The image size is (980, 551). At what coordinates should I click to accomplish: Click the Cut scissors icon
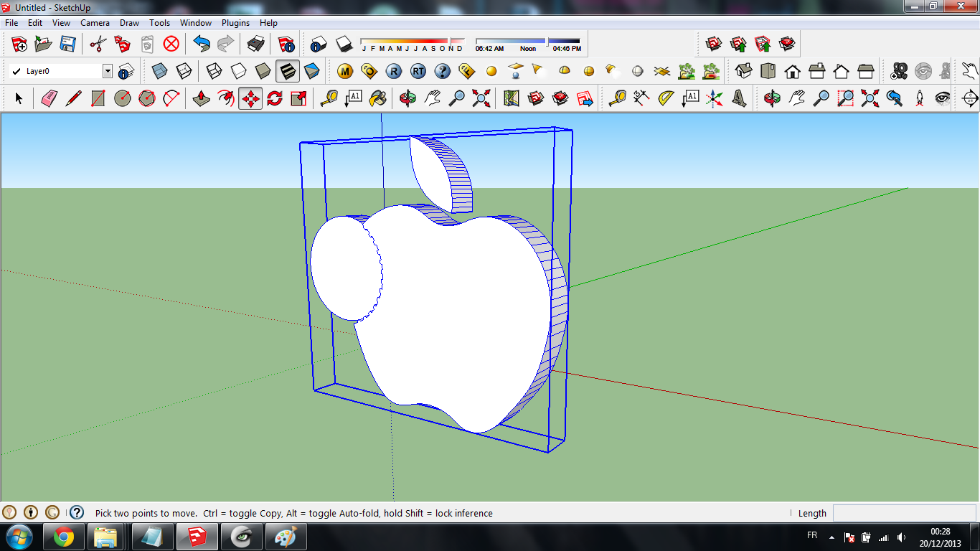click(98, 44)
